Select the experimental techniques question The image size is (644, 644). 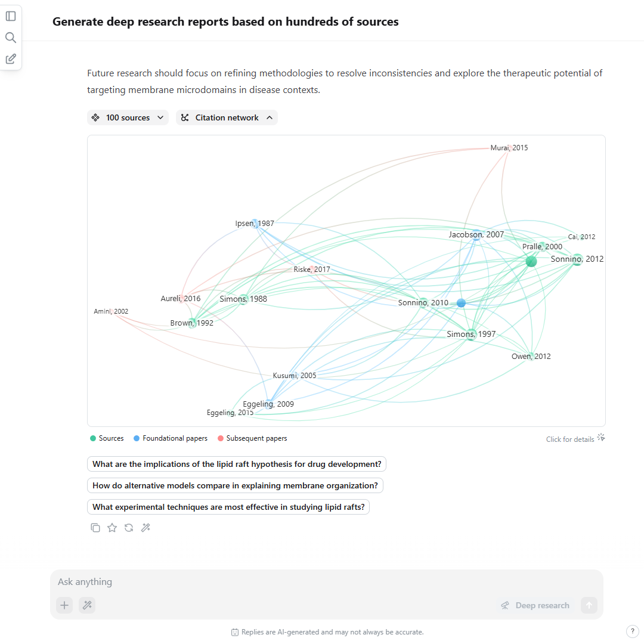pos(228,507)
